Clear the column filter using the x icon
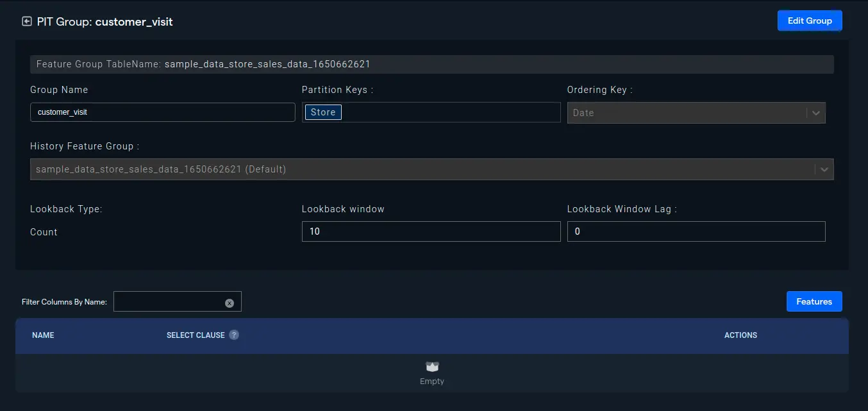Viewport: 868px width, 411px height. coord(230,302)
